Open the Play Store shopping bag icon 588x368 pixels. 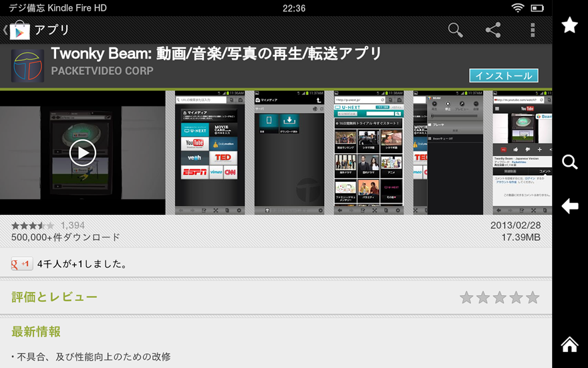click(x=19, y=30)
